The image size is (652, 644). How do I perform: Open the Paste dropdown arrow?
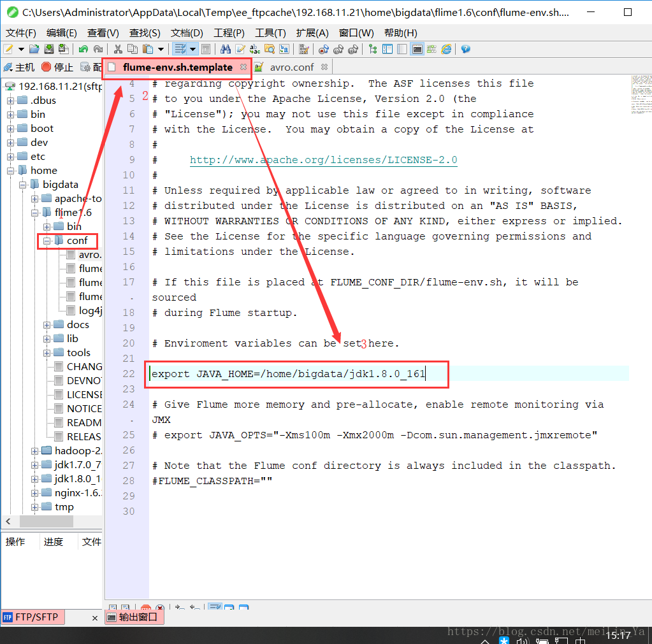tap(161, 50)
